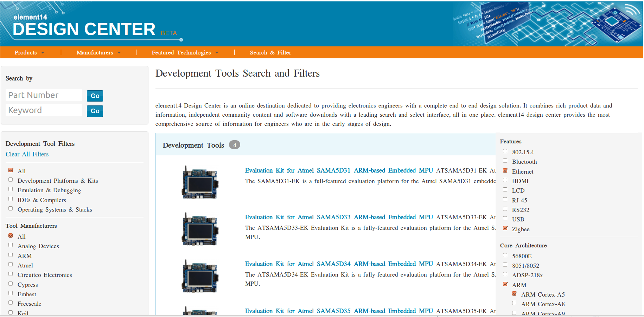This screenshot has width=644, height=317.
Task: Uncheck All under Development Tool Filters
Action: [11, 170]
